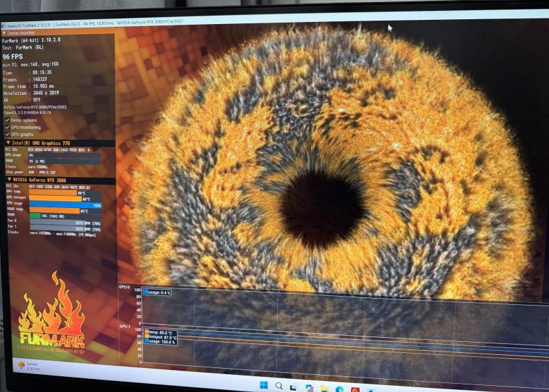The image size is (549, 392).
Task: Uncheck the Demo options checkbox
Action: click(7, 120)
